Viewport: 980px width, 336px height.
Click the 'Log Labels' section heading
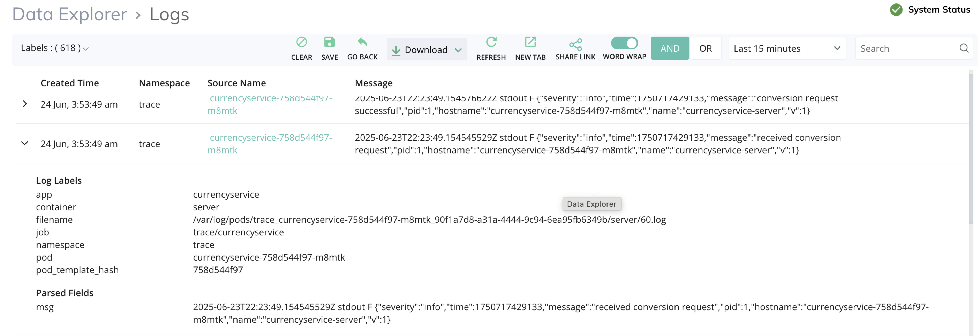[59, 180]
